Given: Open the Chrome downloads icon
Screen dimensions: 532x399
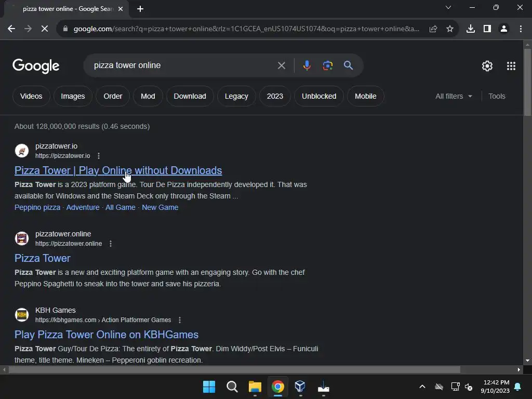Looking at the screenshot, I should 471,29.
